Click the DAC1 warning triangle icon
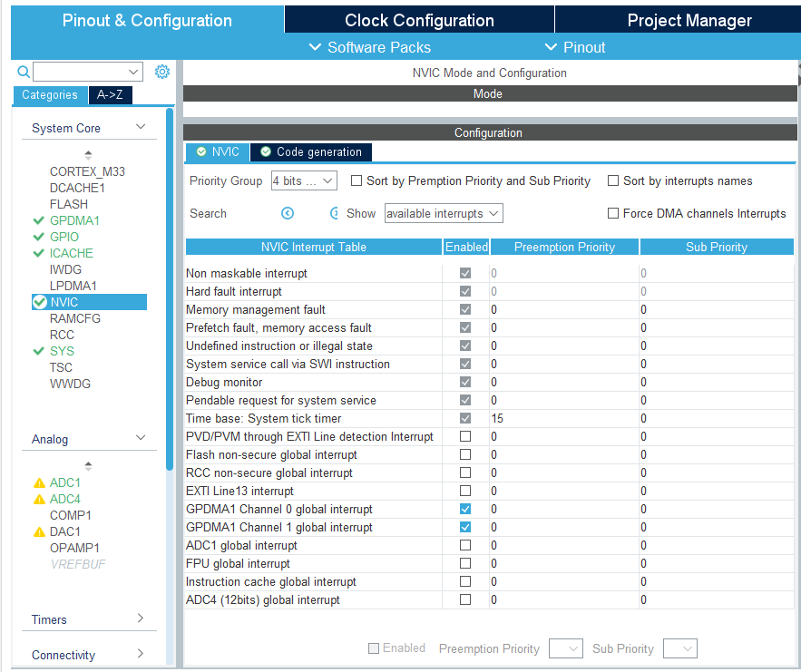The width and height of the screenshot is (801, 672). tap(39, 532)
